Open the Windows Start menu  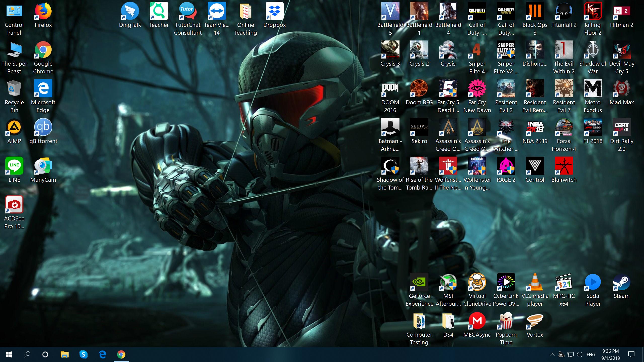coord(9,354)
